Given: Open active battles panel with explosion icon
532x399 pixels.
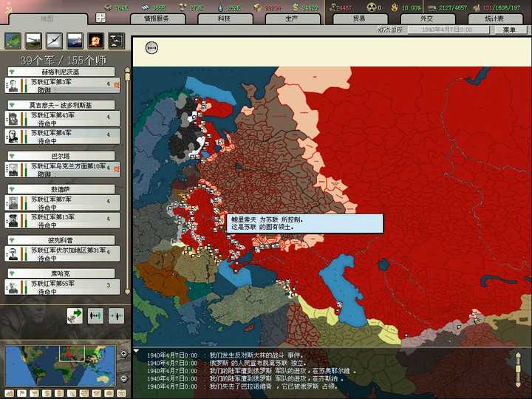Looking at the screenshot, I should 95,41.
